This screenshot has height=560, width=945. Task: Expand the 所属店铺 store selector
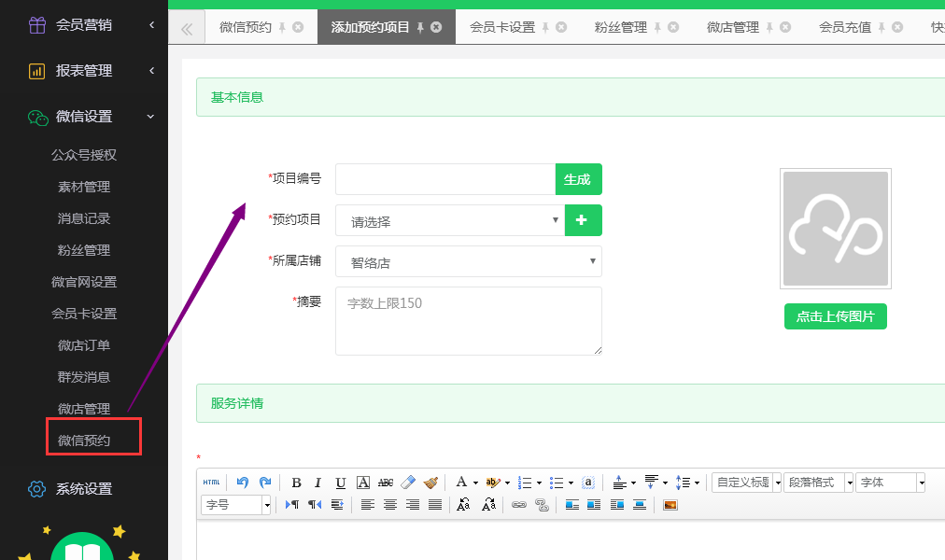click(468, 262)
